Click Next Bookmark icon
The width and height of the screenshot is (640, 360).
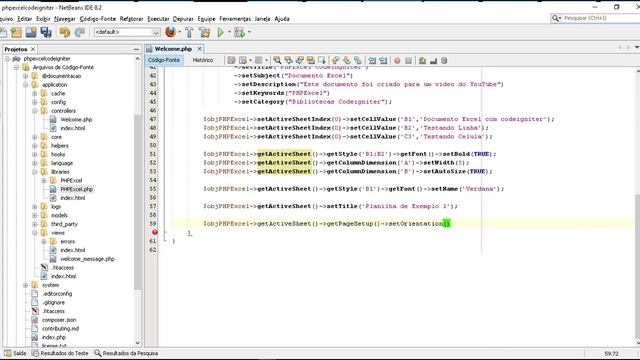point(347,61)
